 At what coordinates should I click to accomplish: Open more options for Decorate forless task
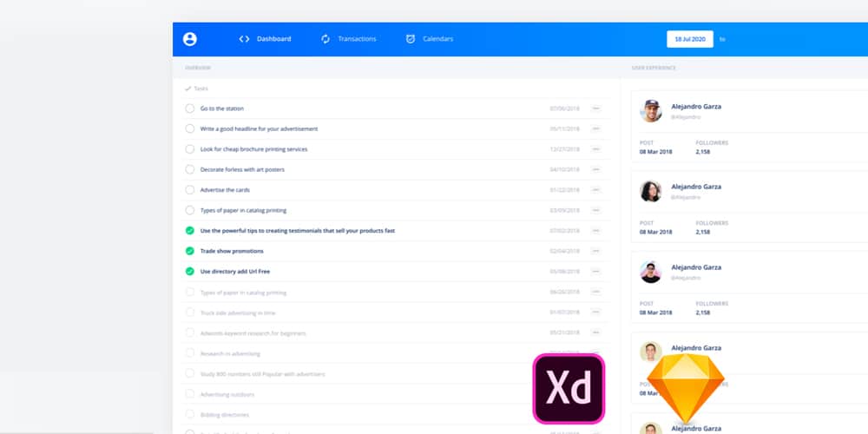(x=595, y=169)
